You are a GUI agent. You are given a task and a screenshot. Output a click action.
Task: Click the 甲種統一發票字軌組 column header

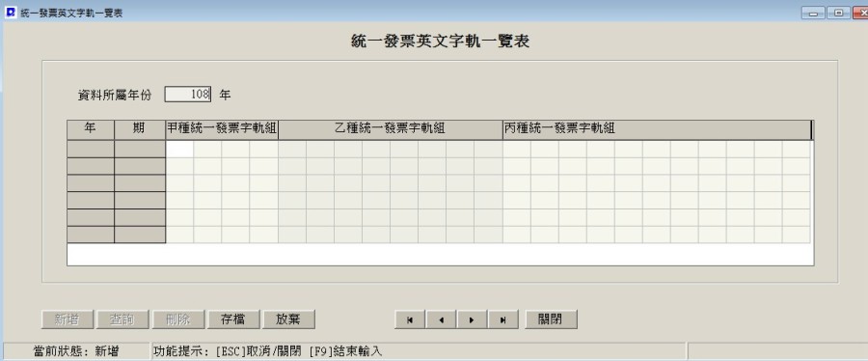click(222, 129)
